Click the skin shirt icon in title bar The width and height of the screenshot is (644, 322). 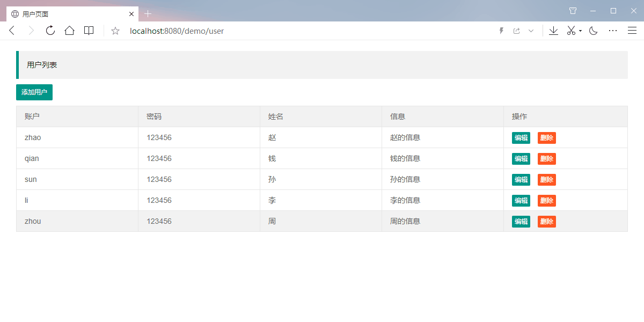click(x=573, y=11)
